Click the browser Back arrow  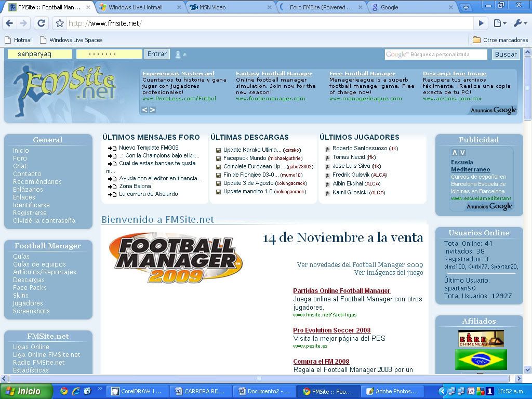pos(9,23)
